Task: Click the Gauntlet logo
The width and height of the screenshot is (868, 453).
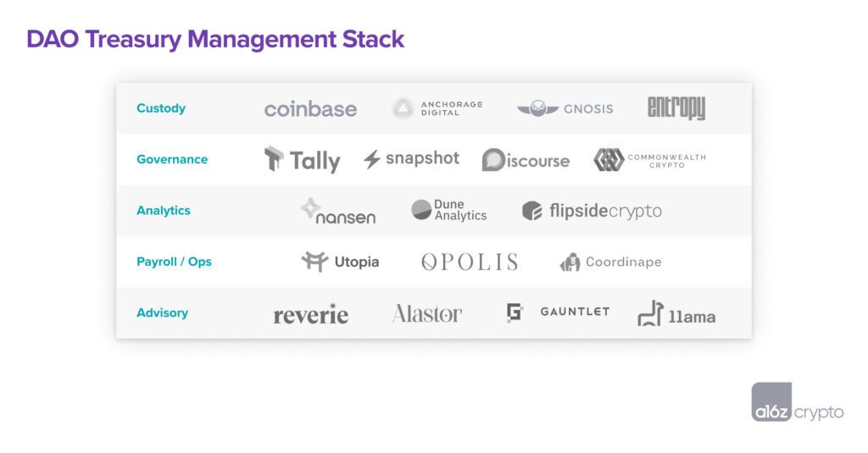Action: click(x=558, y=312)
